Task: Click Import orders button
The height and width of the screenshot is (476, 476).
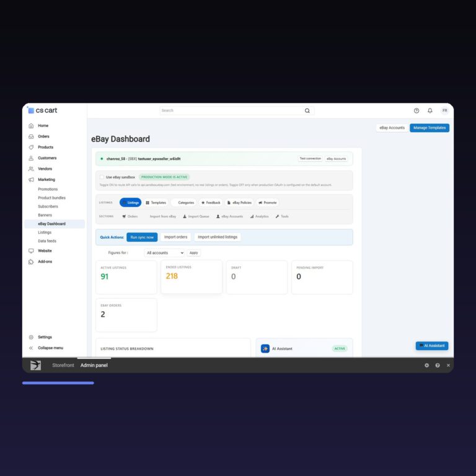Action: click(x=176, y=237)
